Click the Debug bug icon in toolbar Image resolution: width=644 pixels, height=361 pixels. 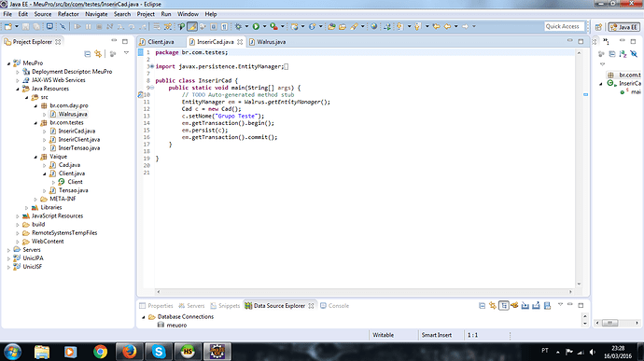(238, 27)
